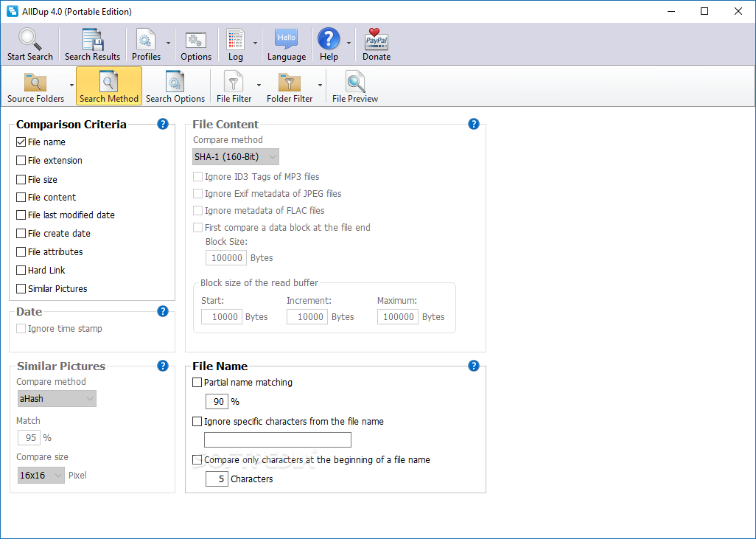The width and height of the screenshot is (756, 539).
Task: Expand the Help dropdown arrow
Action: (x=349, y=43)
